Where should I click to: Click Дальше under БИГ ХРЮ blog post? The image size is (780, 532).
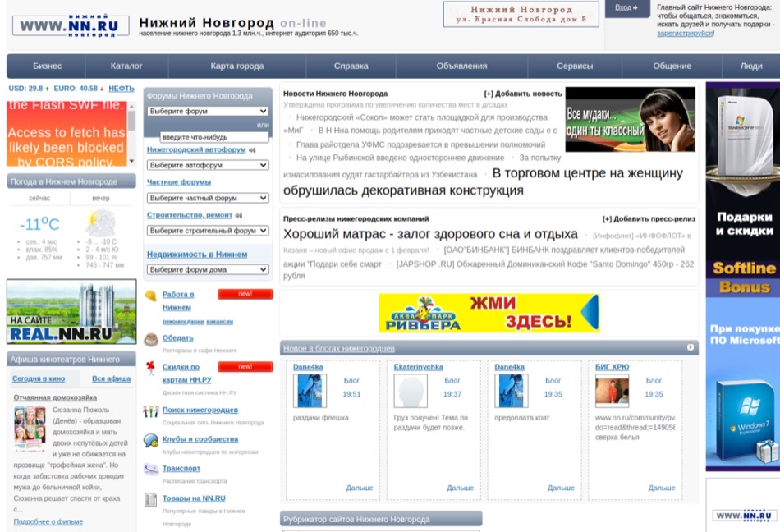[662, 488]
